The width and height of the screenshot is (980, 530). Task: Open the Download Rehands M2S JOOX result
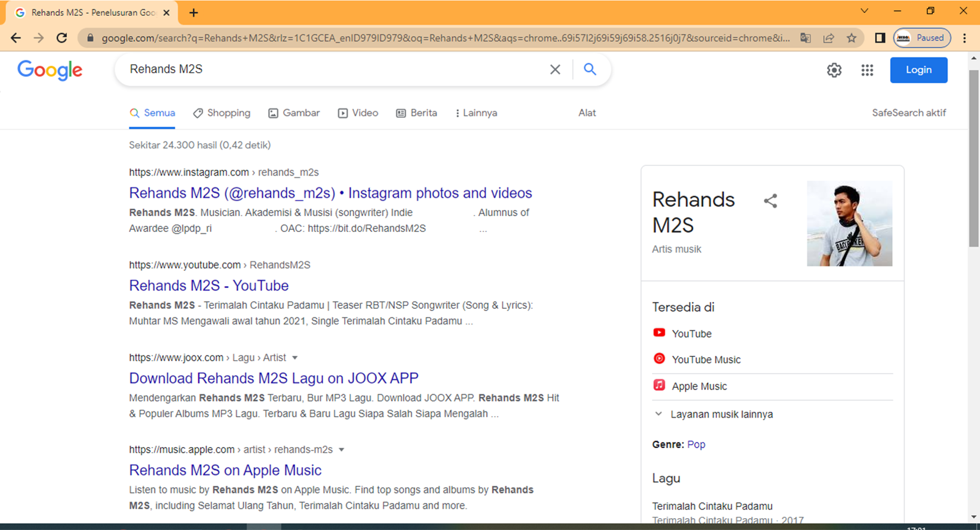coord(274,379)
